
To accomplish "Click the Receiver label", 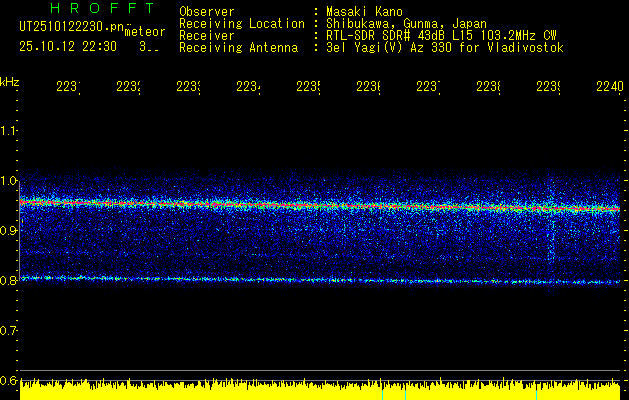I will [x=207, y=36].
